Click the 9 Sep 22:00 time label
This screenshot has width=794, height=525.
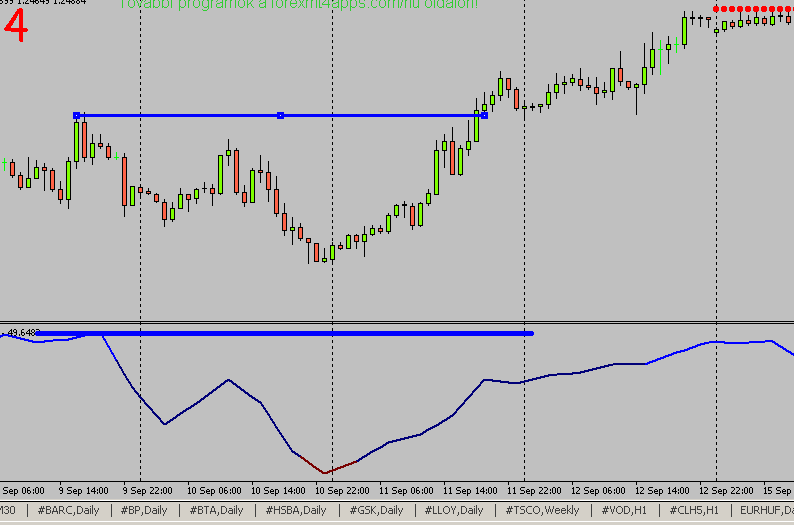pyautogui.click(x=148, y=491)
